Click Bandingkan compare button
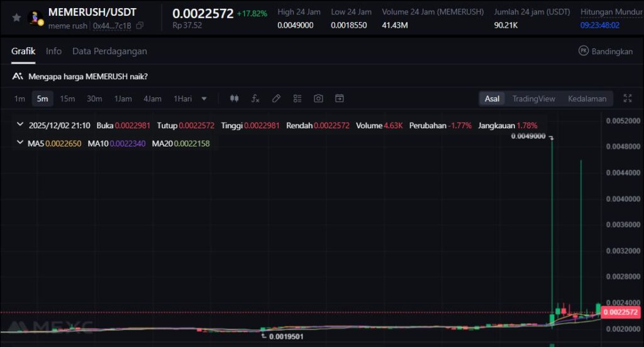This screenshot has width=644, height=347. 605,52
